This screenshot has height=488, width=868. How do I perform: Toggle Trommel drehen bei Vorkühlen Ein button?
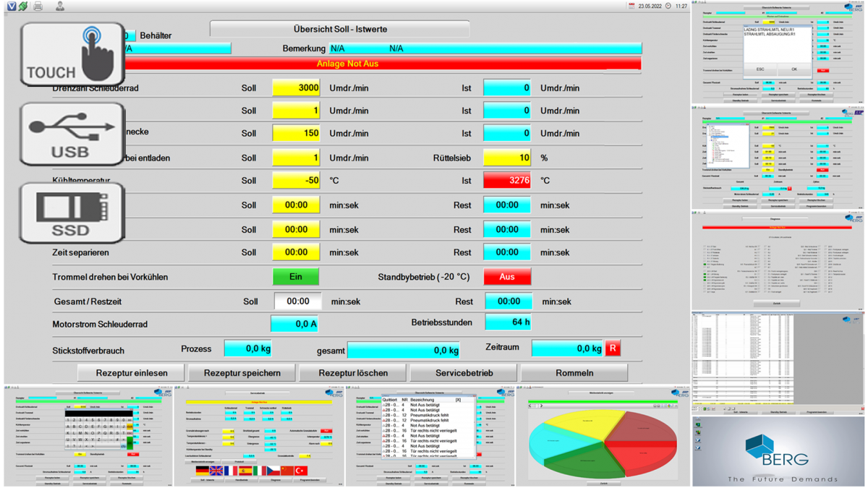[295, 277]
